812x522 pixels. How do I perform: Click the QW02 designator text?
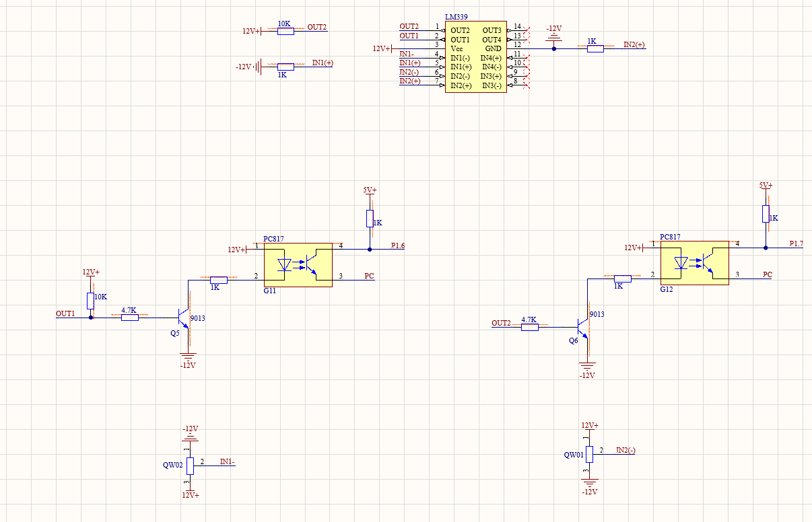click(x=172, y=465)
